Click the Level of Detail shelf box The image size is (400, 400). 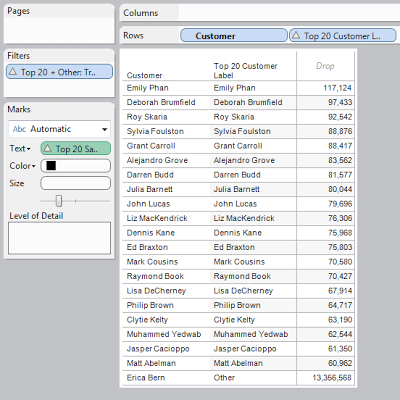[x=59, y=238]
